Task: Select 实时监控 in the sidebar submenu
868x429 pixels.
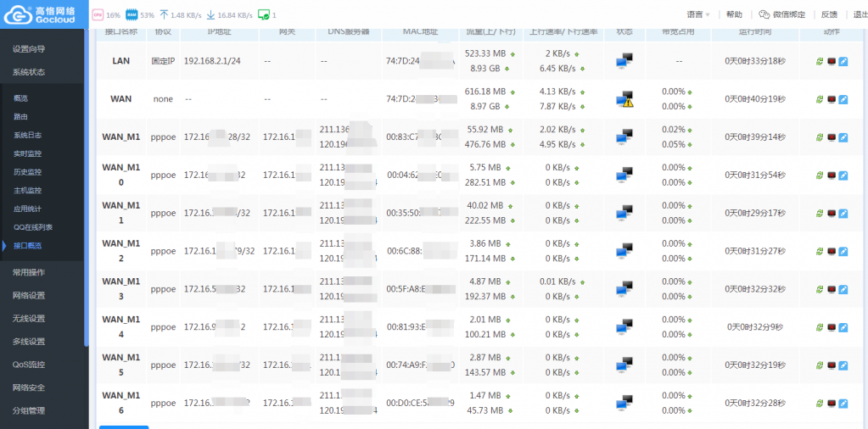Action: (x=28, y=153)
